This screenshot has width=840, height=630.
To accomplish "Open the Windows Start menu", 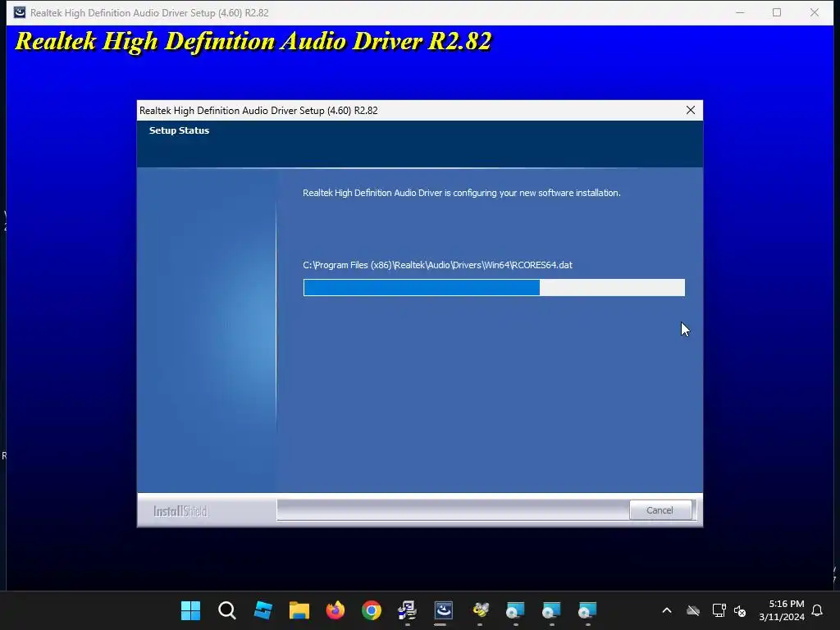I will pos(190,610).
